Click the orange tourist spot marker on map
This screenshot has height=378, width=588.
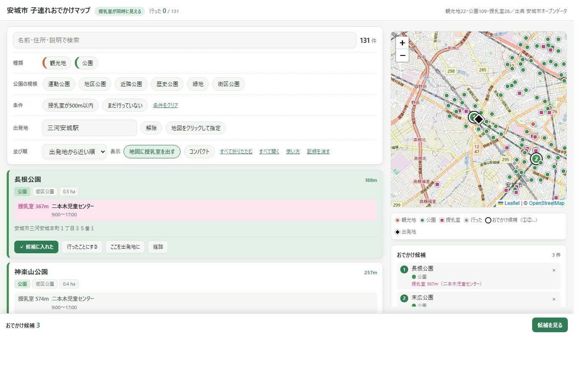pyautogui.click(x=533, y=124)
